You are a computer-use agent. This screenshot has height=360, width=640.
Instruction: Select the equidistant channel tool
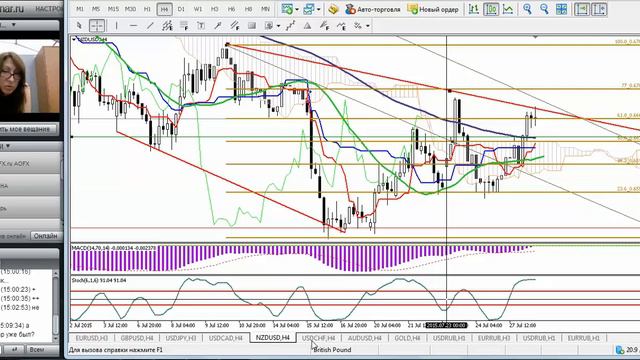[x=167, y=26]
